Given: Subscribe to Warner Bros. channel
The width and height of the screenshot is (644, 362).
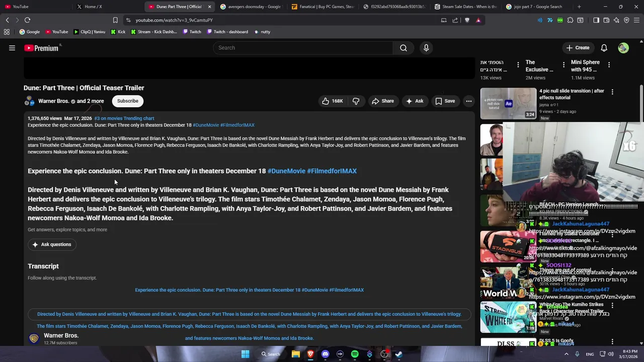Looking at the screenshot, I should coord(128,101).
